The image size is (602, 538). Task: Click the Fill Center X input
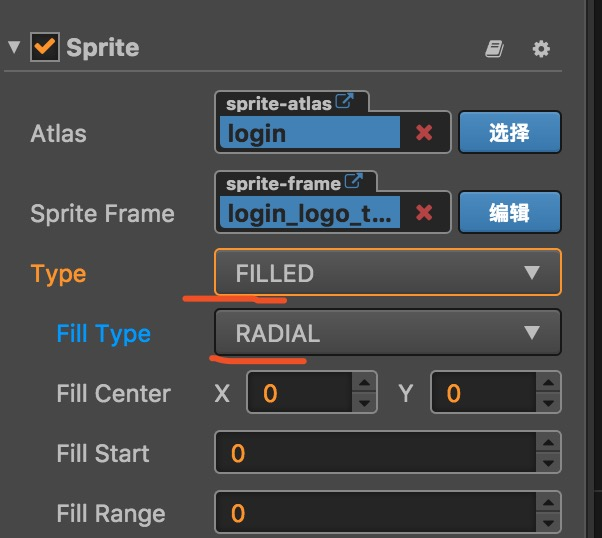300,393
